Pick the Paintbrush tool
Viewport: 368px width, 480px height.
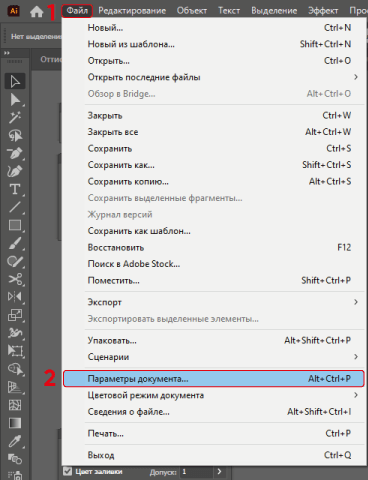pyautogui.click(x=15, y=243)
